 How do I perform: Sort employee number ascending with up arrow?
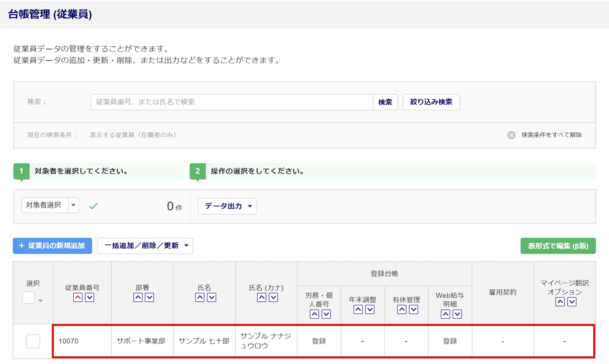pos(77,297)
